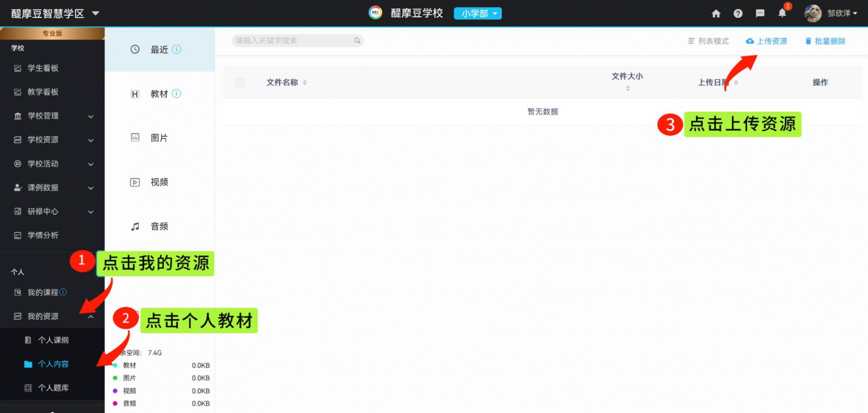Click the info icon beside 最近
This screenshot has height=413, width=868.
coord(176,49)
